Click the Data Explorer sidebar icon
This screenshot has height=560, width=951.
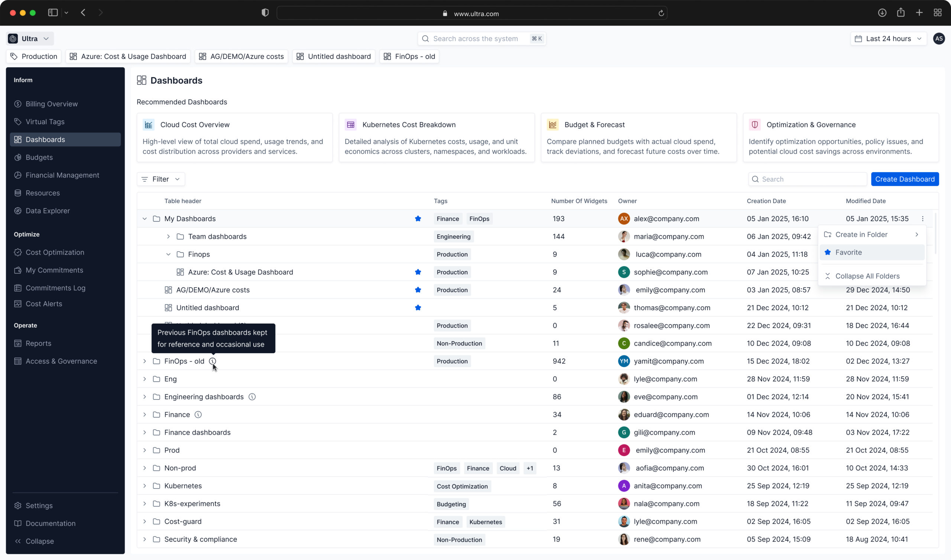[18, 210]
